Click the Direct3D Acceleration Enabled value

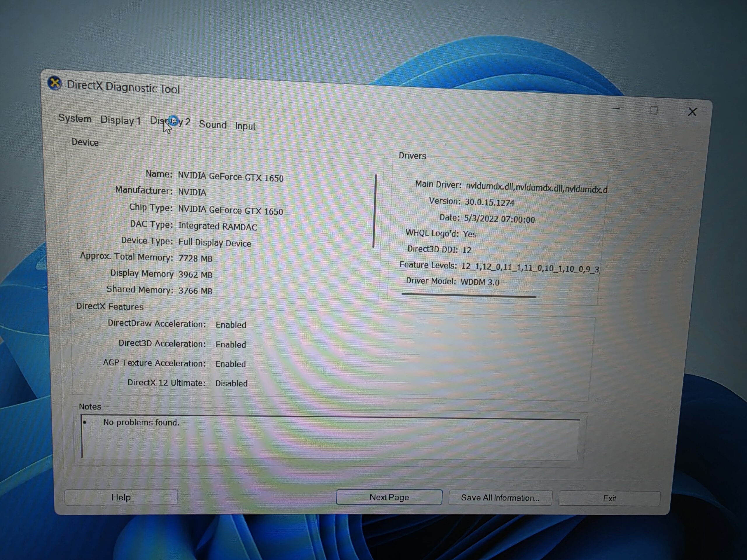[231, 344]
